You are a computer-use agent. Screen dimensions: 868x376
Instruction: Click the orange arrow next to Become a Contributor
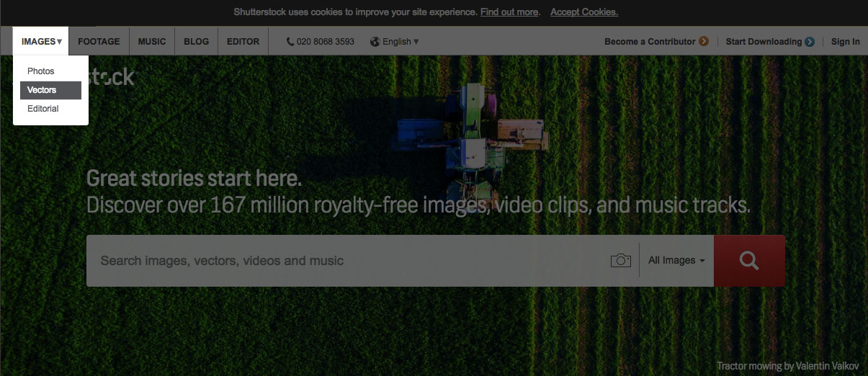click(704, 42)
